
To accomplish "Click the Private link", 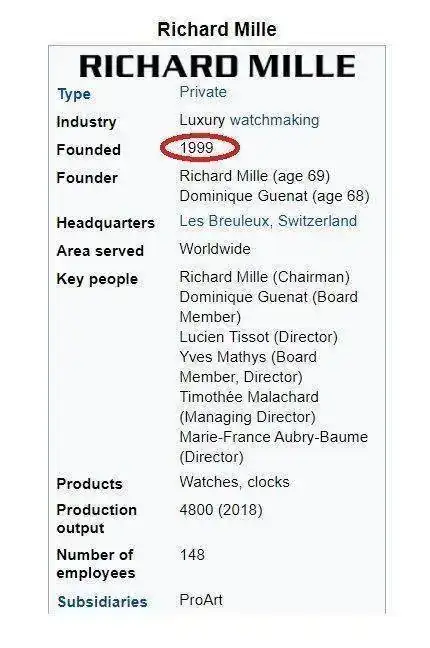I will 203,92.
